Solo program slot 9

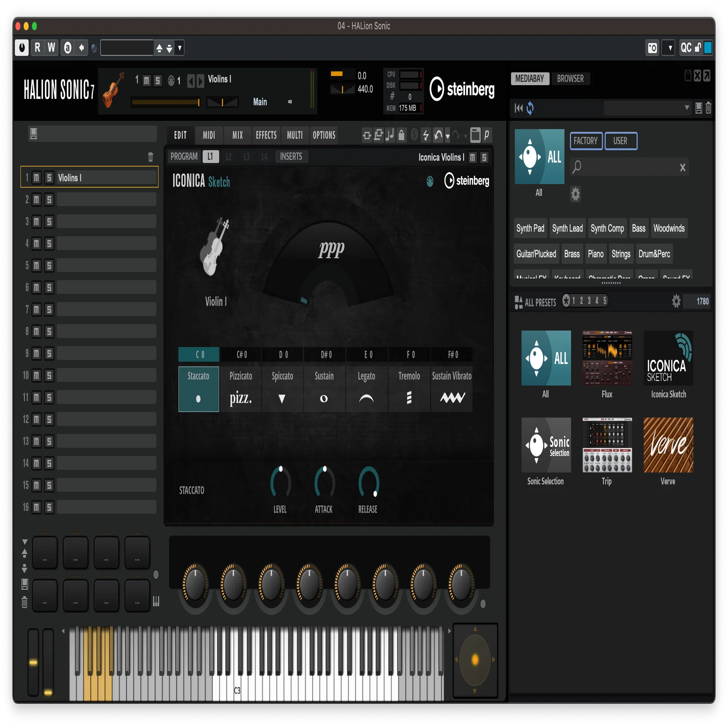click(x=49, y=353)
